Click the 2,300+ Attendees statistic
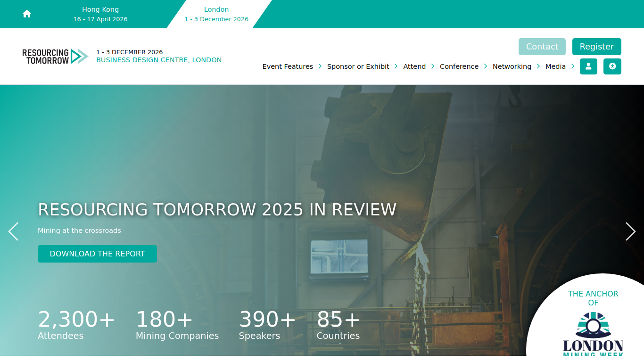Viewport: 644px width, 362px height. point(76,325)
